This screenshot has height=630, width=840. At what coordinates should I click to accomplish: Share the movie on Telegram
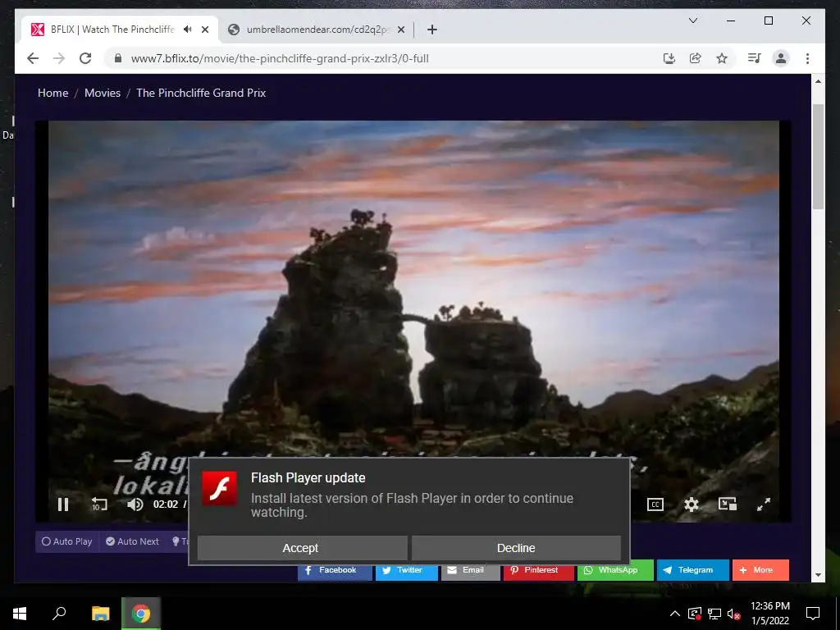click(x=692, y=570)
